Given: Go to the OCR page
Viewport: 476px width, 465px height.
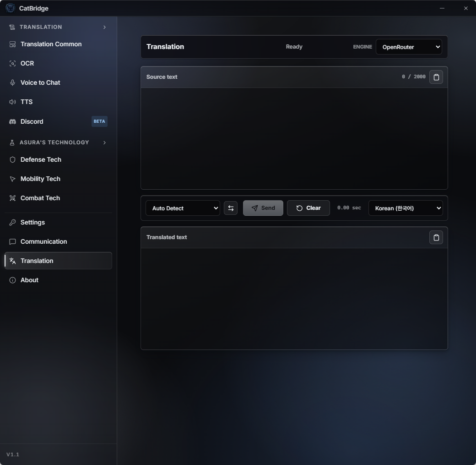Looking at the screenshot, I should 58,64.
